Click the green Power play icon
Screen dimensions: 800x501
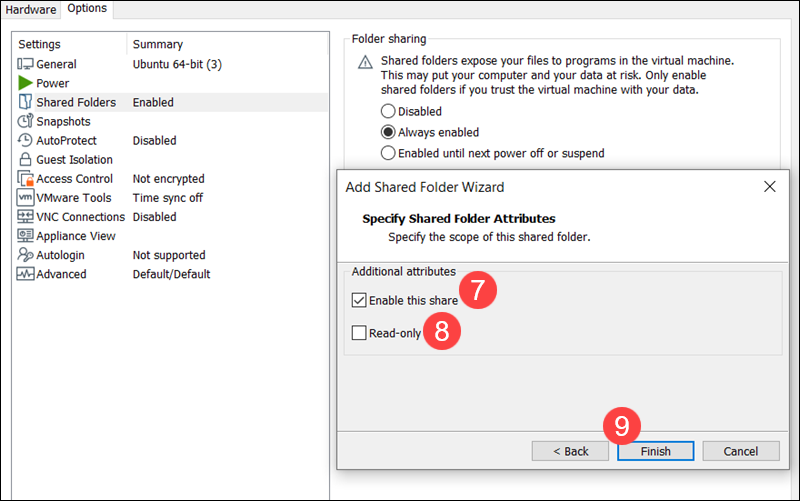[26, 83]
